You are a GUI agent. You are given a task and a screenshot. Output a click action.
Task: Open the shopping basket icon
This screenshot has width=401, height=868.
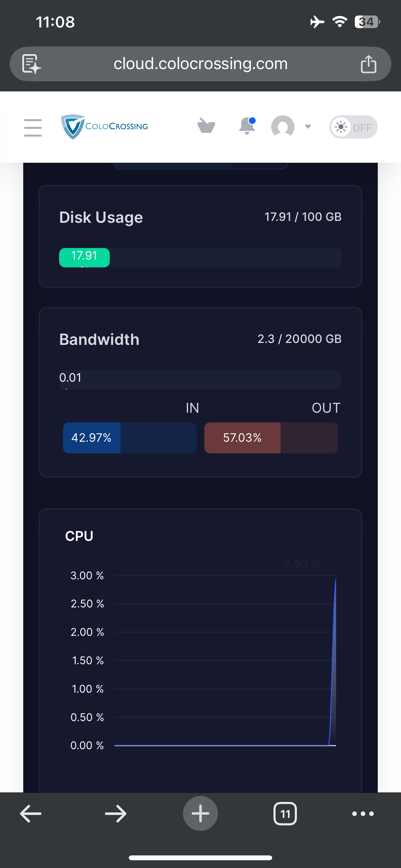tap(206, 126)
